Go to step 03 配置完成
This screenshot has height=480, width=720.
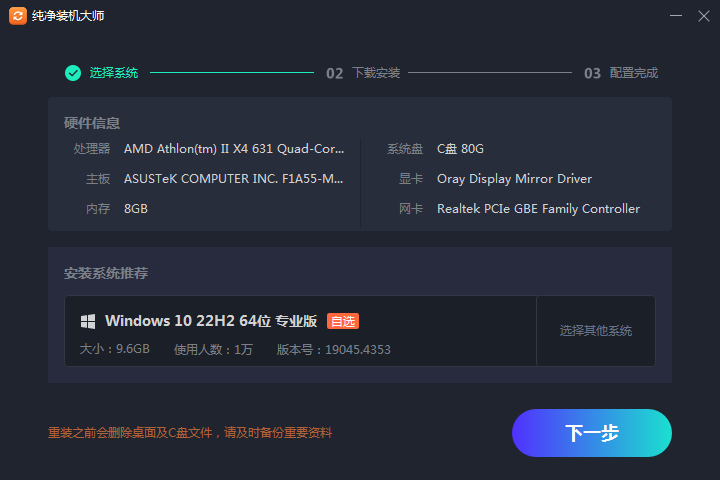coord(621,73)
